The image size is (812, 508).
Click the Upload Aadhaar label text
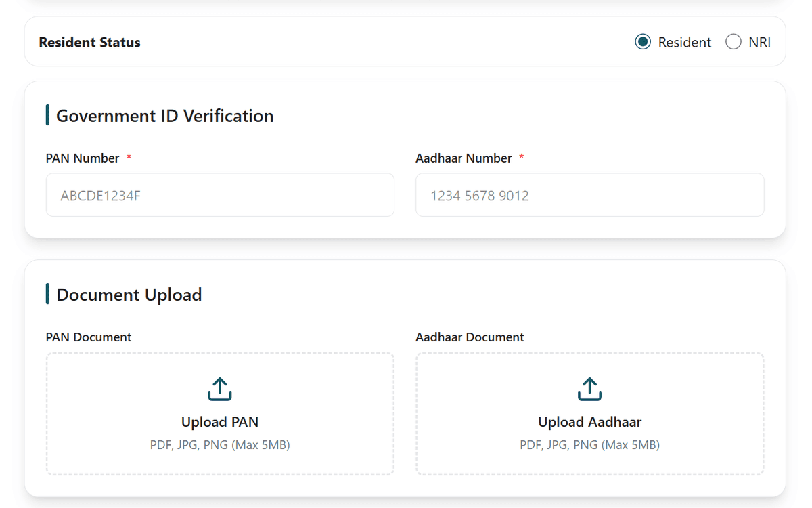tap(589, 421)
